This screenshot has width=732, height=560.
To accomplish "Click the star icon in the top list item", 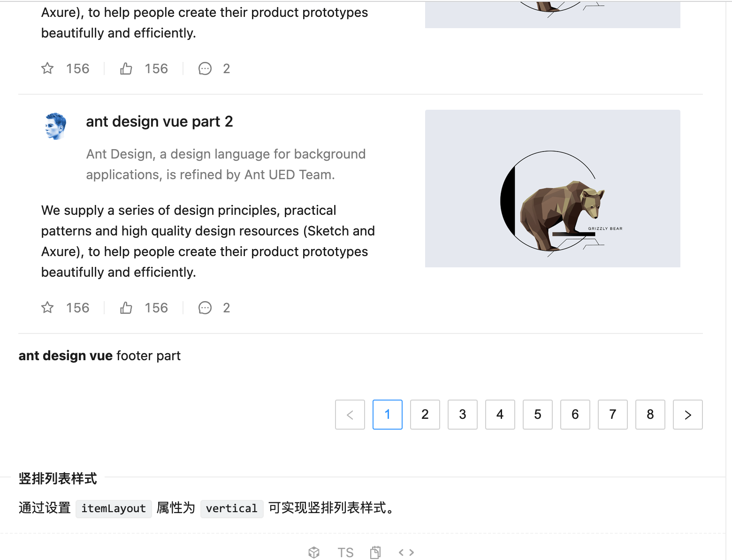I will click(47, 68).
